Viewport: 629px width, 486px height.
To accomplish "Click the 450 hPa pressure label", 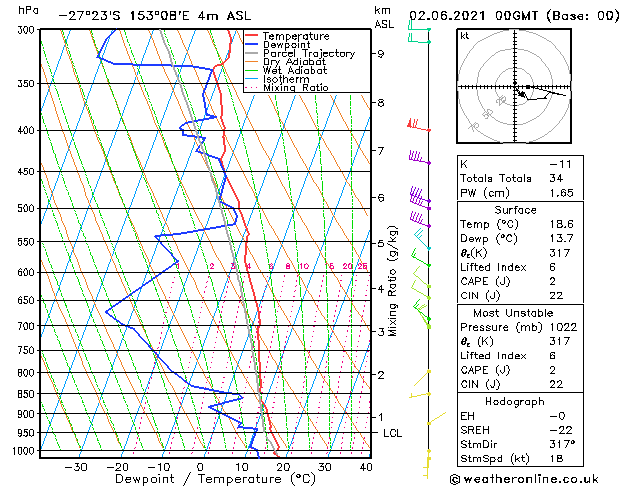I will pos(28,172).
